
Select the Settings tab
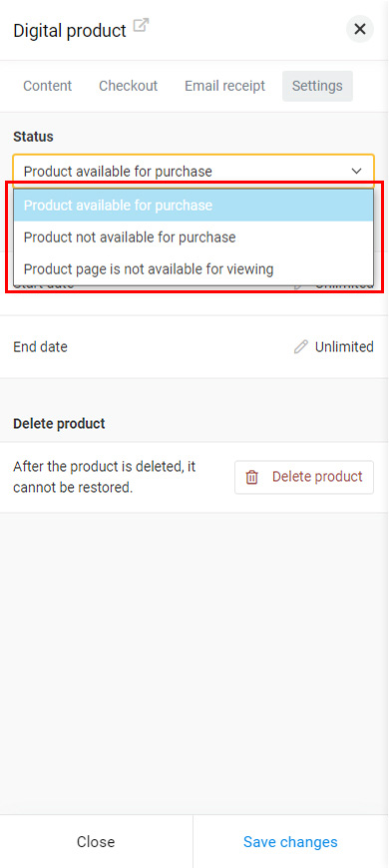317,86
